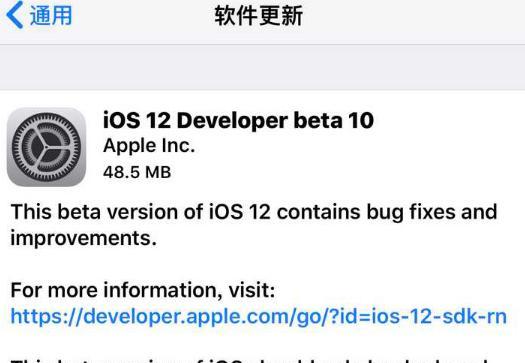Tap "beta 10" in the update title

tap(334, 120)
